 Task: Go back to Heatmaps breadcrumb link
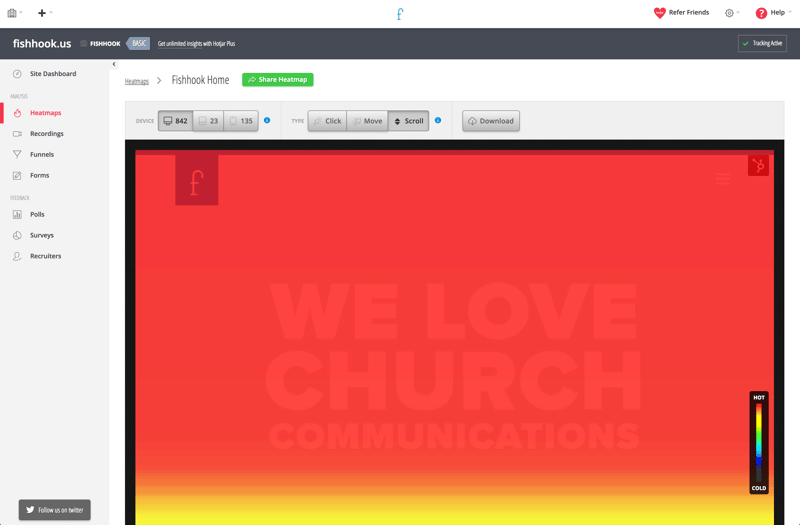pyautogui.click(x=137, y=82)
